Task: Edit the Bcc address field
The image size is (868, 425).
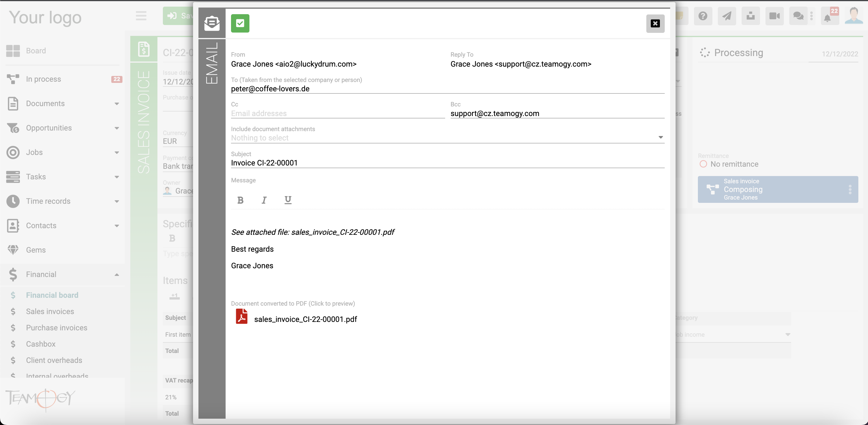Action: [557, 114]
